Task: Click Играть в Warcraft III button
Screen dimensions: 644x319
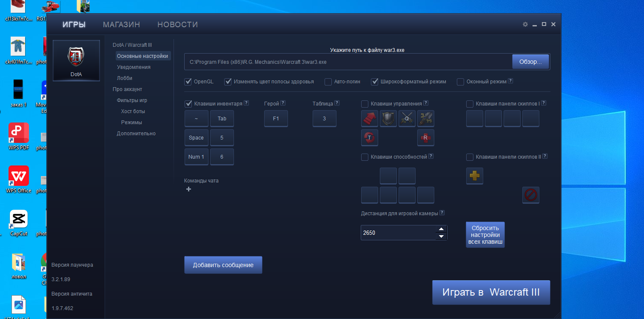Action: point(491,293)
